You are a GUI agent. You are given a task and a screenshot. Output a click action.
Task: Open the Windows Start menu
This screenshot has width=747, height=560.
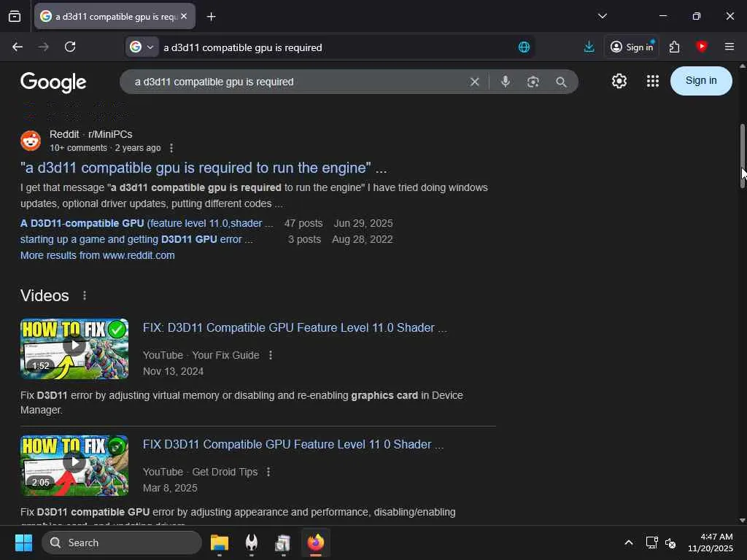pyautogui.click(x=23, y=542)
